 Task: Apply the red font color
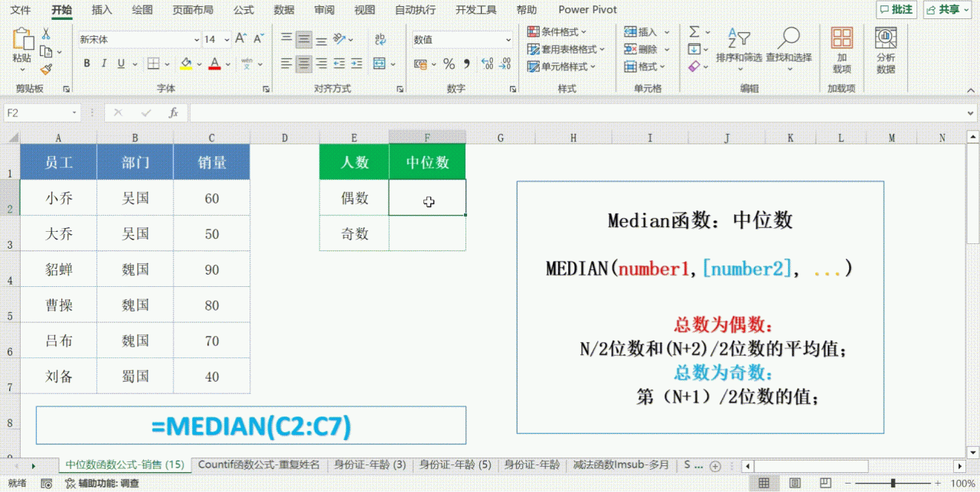(x=215, y=64)
